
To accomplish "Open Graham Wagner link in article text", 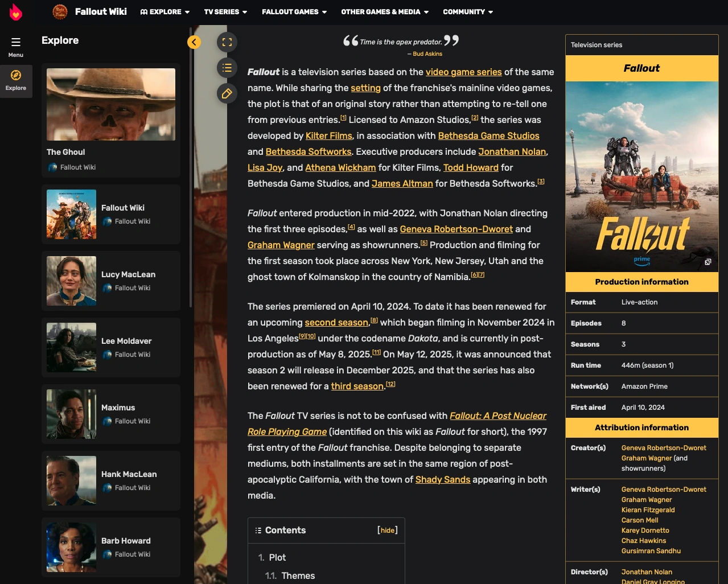I will pyautogui.click(x=281, y=245).
